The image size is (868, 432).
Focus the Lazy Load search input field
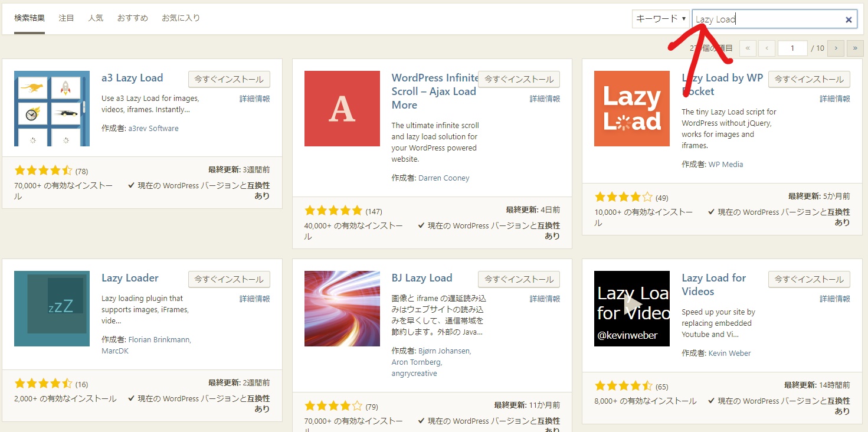775,19
